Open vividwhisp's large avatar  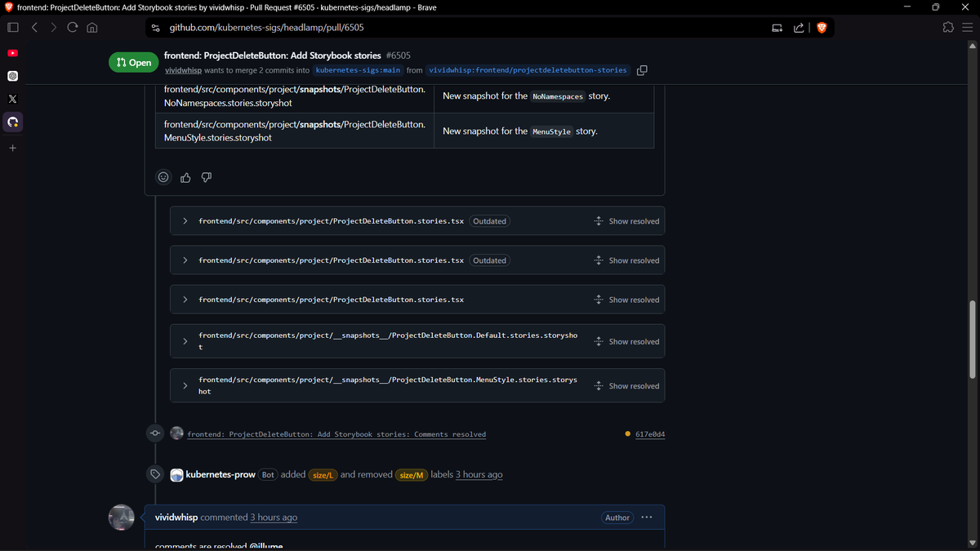(x=122, y=518)
